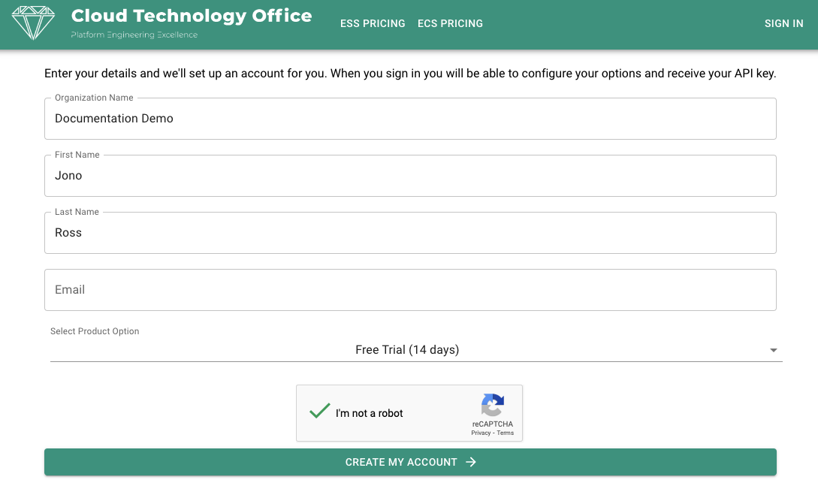The image size is (818, 504).
Task: Click the diamond logo icon
Action: coord(33,23)
